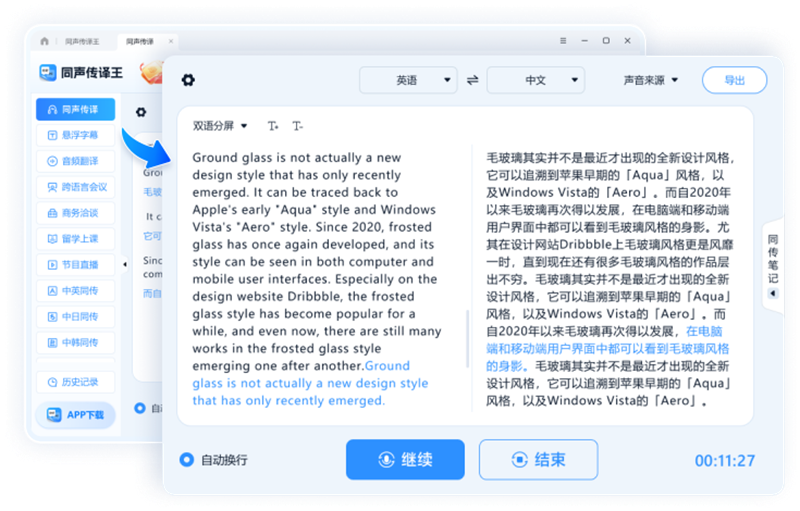Open 历史记录 history in sidebar
800x511 pixels.
(x=75, y=382)
